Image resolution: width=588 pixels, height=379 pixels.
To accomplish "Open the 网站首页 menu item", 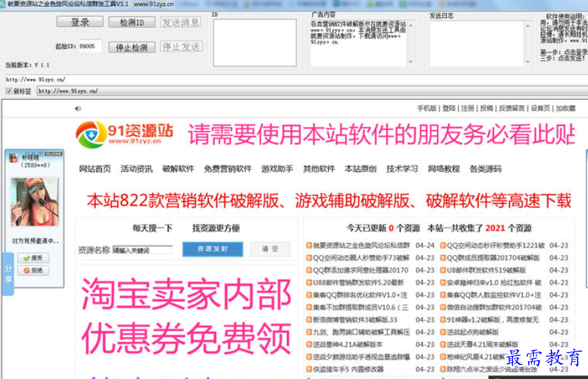I will [95, 169].
